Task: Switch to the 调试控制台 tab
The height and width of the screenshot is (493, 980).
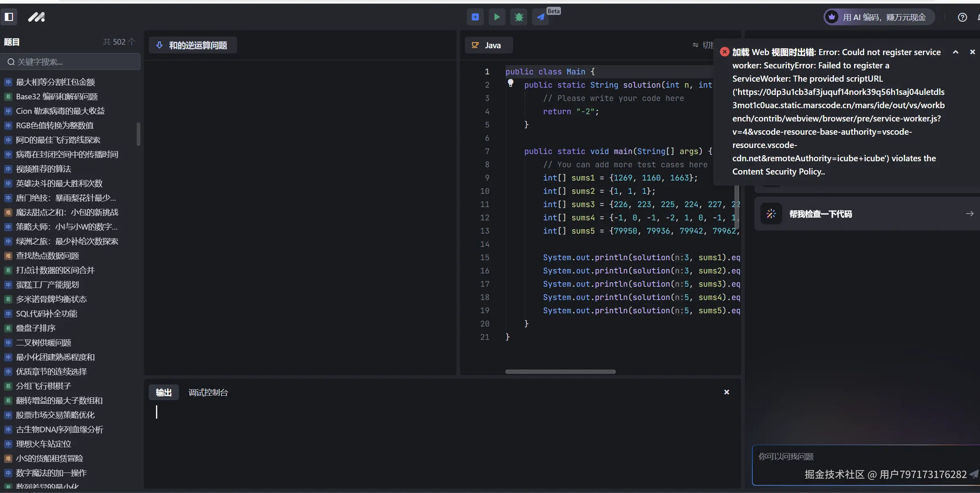Action: click(x=208, y=392)
